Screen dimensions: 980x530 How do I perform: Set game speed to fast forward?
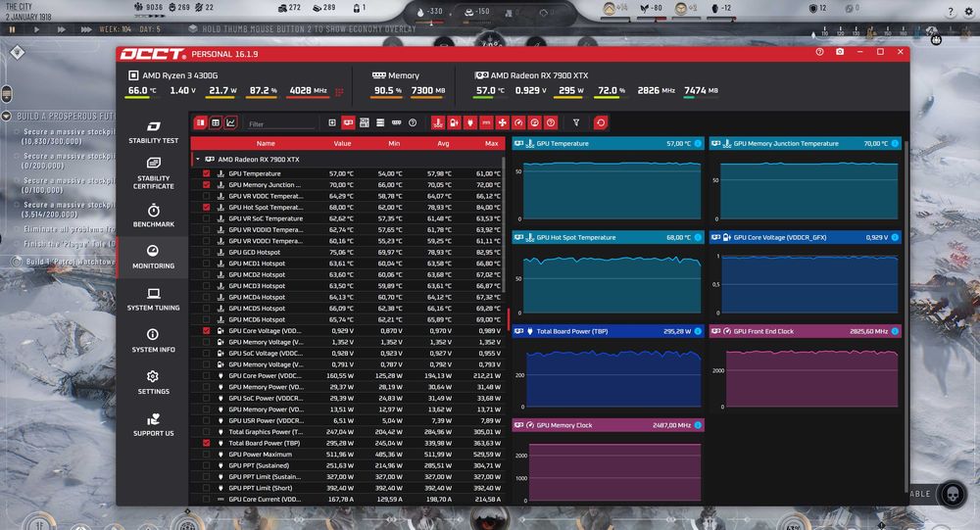[61, 29]
